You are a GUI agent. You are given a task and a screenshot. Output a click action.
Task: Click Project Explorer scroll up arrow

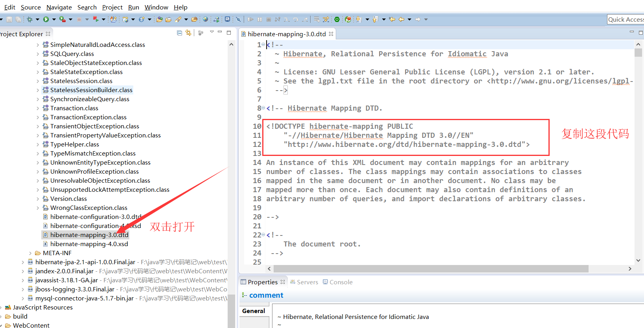[x=231, y=44]
